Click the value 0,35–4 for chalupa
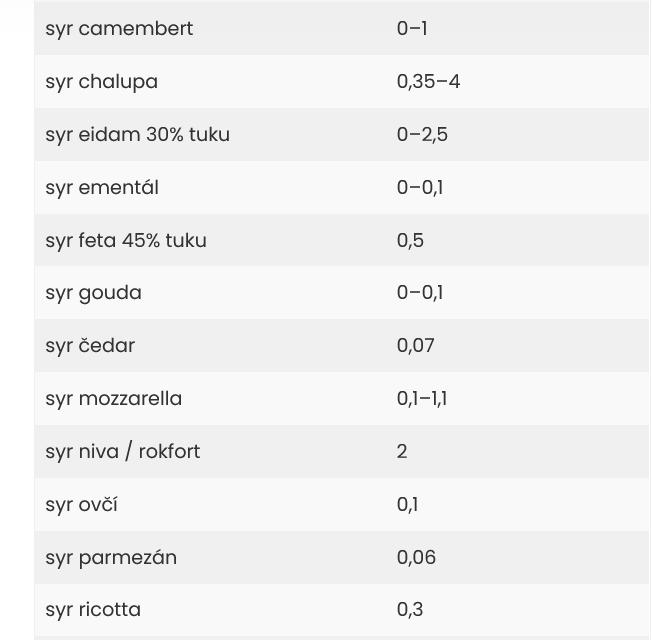The image size is (652, 640). coord(428,82)
